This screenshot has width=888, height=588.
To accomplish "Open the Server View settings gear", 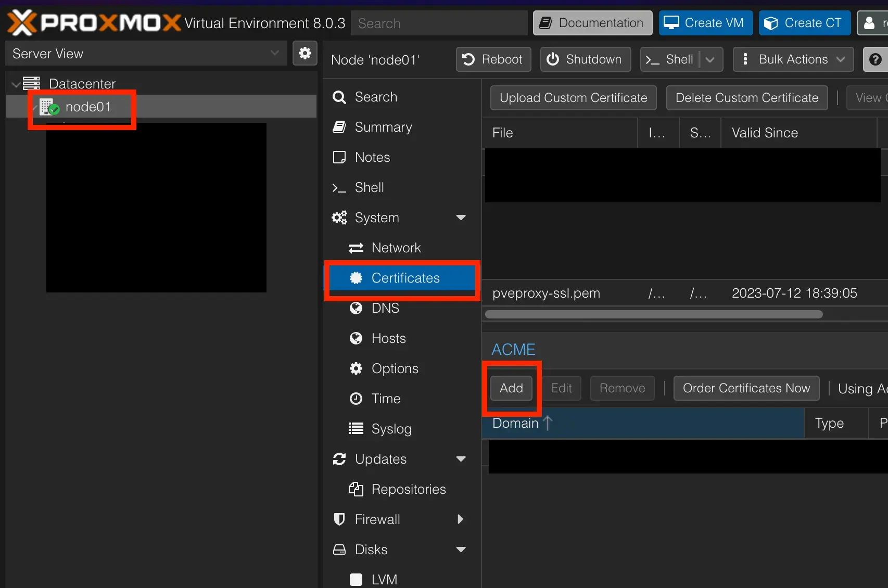I will pyautogui.click(x=305, y=53).
